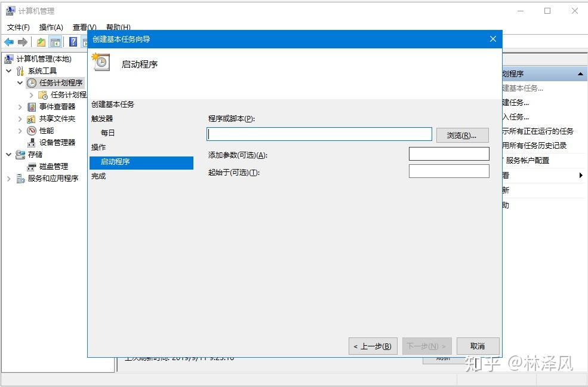Click the forward arrow toolbar icon
588x387 pixels.
coord(23,42)
